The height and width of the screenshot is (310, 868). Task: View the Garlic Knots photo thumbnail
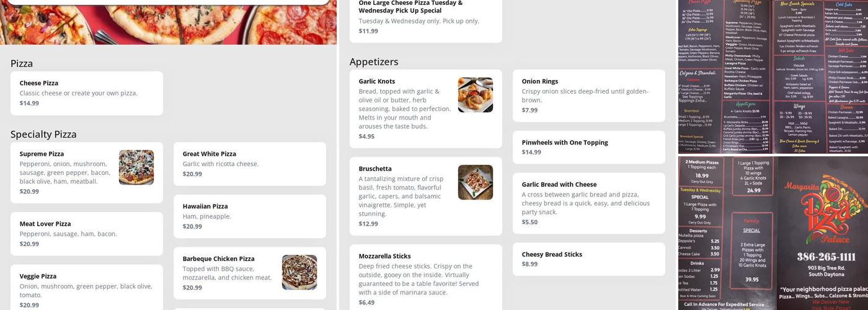pyautogui.click(x=476, y=95)
